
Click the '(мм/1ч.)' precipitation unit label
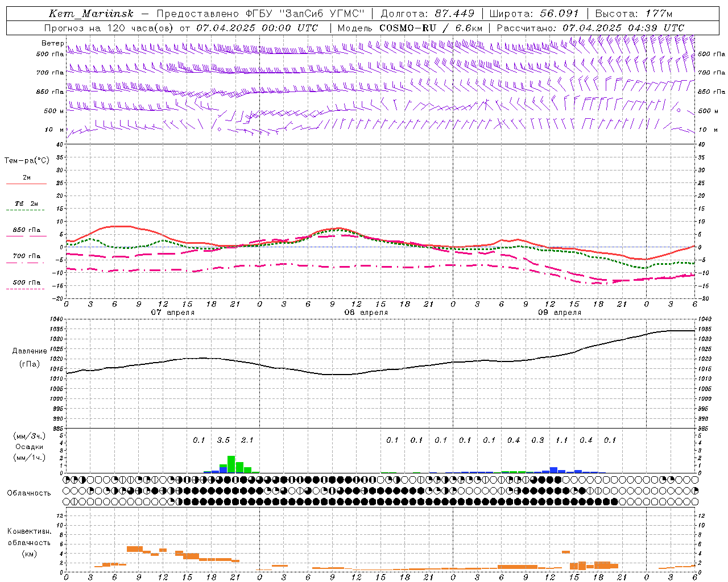coord(29,458)
